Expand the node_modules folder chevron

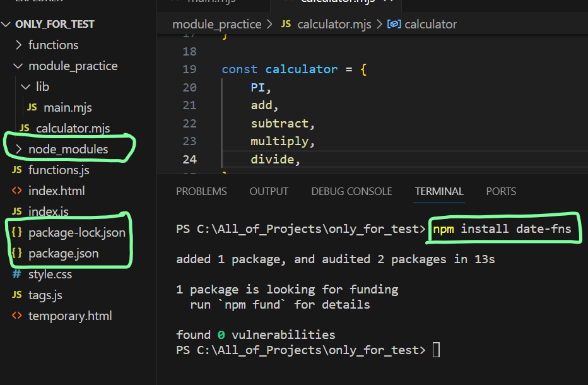[19, 150]
